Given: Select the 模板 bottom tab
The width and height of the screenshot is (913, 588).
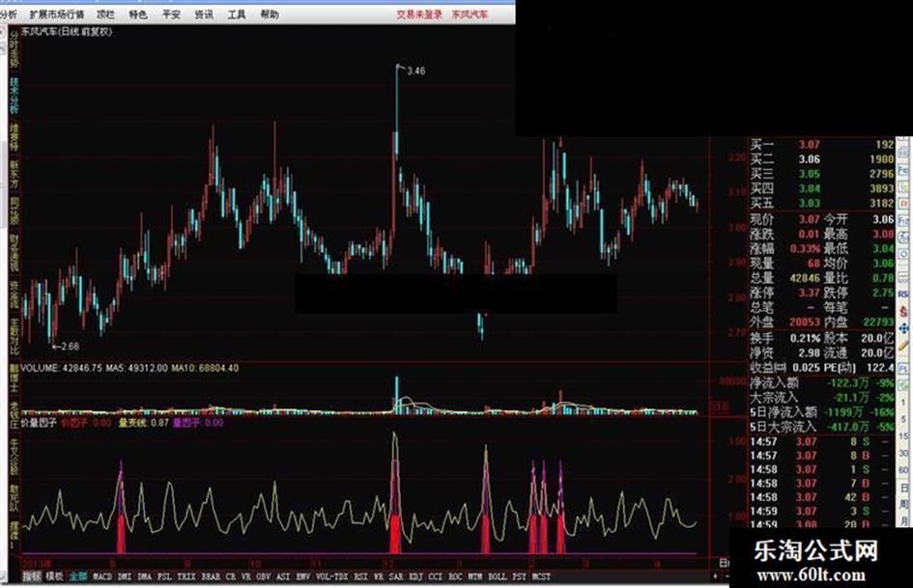Looking at the screenshot, I should pos(54,576).
